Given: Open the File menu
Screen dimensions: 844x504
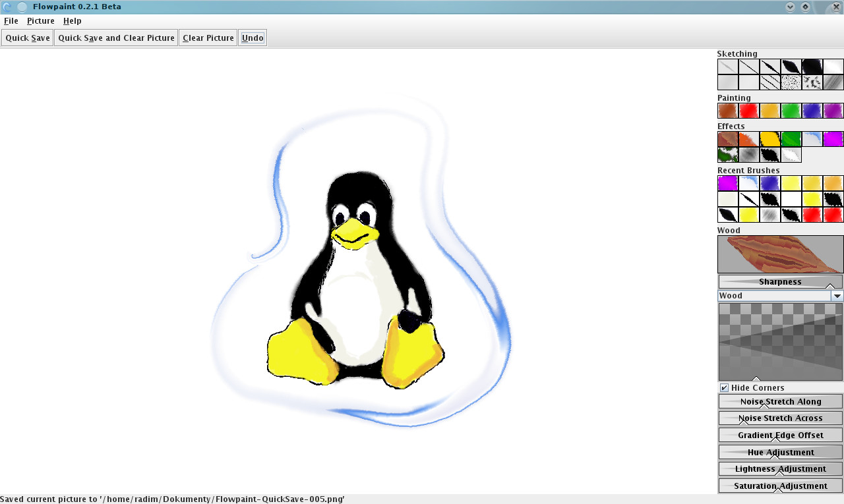Looking at the screenshot, I should 11,21.
